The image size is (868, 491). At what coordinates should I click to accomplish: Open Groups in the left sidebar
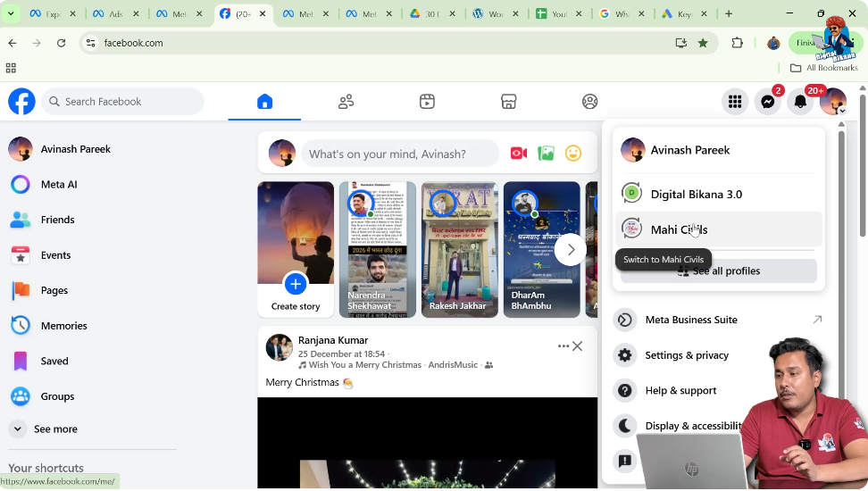pos(57,396)
